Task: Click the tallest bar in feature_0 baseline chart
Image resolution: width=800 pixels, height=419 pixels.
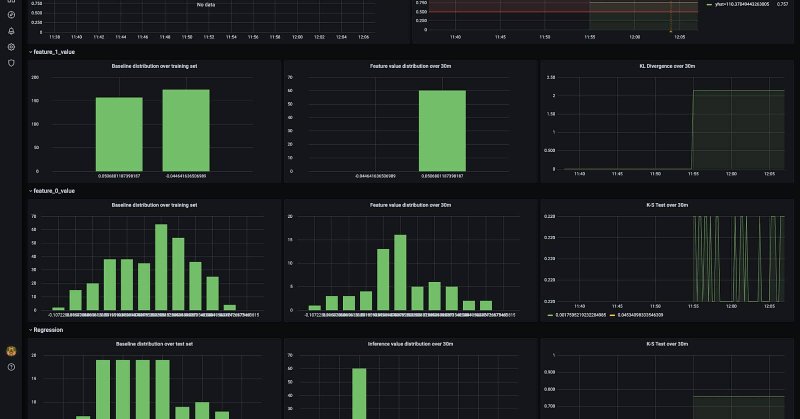Action: point(161,267)
